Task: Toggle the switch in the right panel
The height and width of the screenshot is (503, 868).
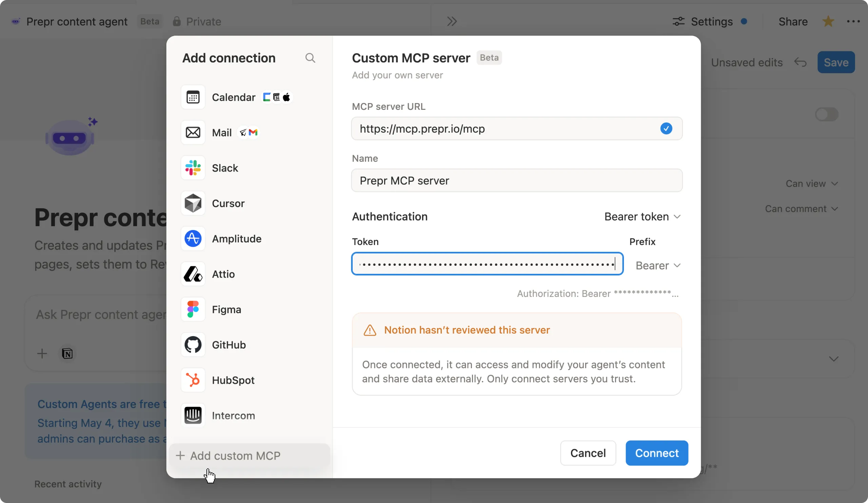Action: [827, 114]
